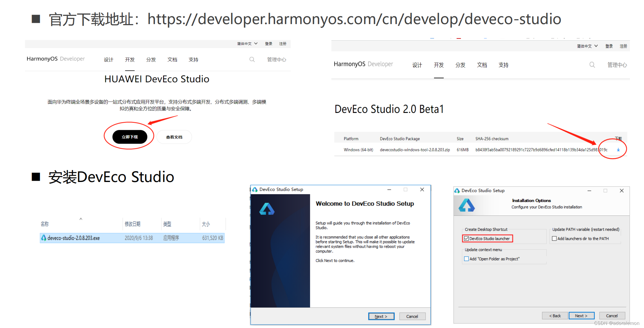
Task: Click the official download URL text
Action: tap(354, 19)
